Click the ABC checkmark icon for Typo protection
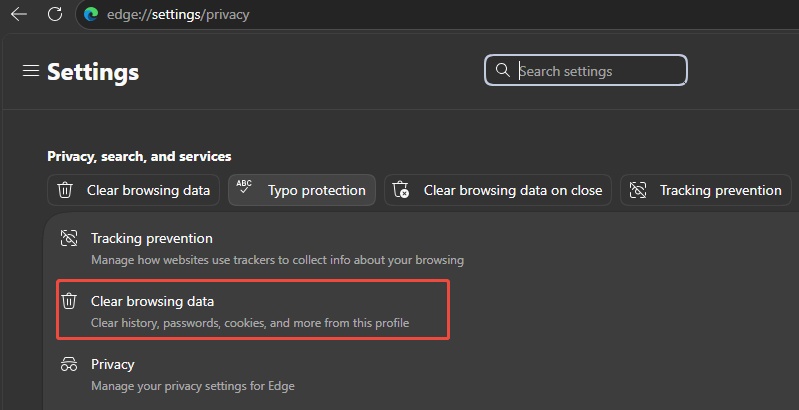Image resolution: width=799 pixels, height=410 pixels. point(244,186)
